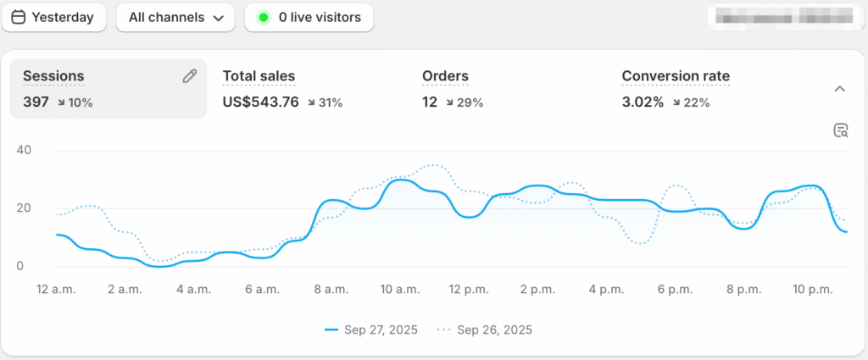The width and height of the screenshot is (868, 360).
Task: Toggle the Sep 27, 2025 legend series
Action: [370, 330]
